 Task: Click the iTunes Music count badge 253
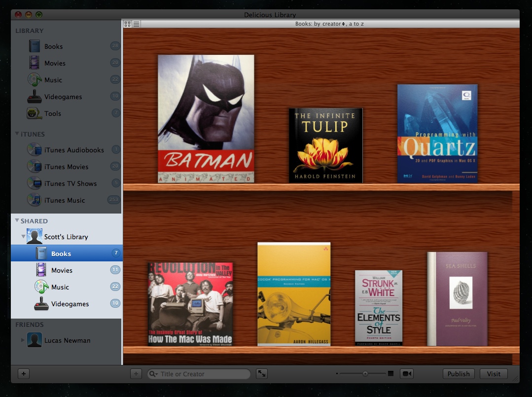(113, 200)
